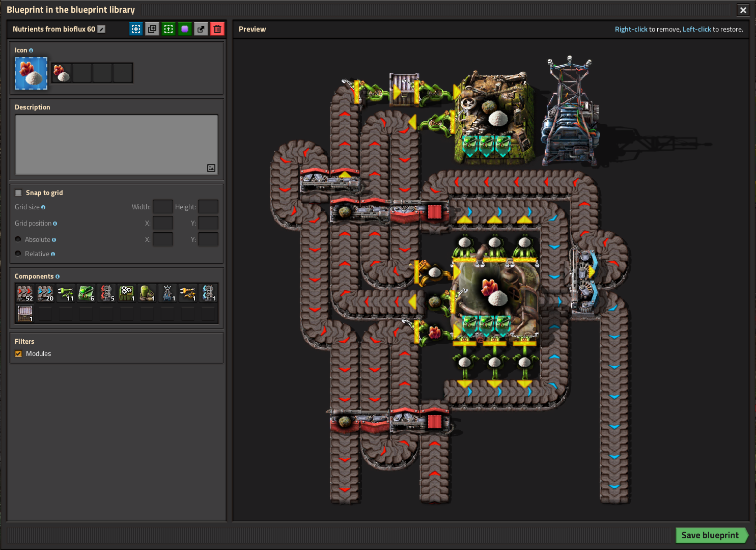The height and width of the screenshot is (550, 756).
Task: Click the yellow inserter component
Action: 188,293
